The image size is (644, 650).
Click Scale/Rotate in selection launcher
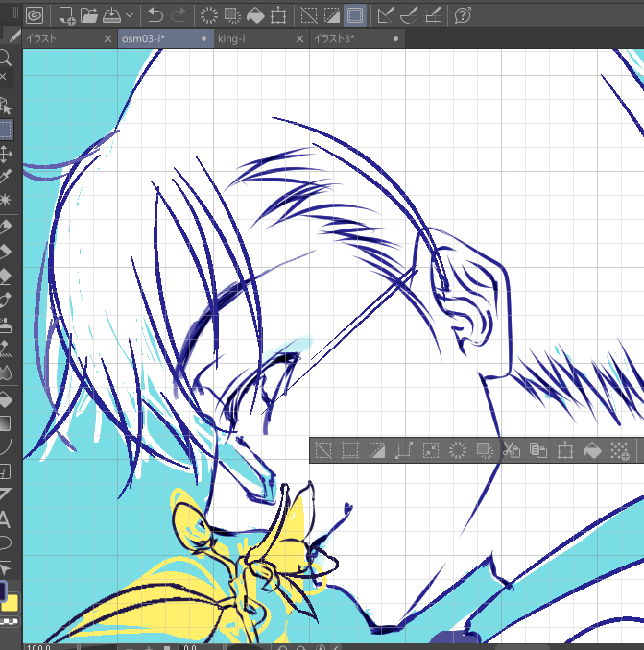(x=565, y=450)
